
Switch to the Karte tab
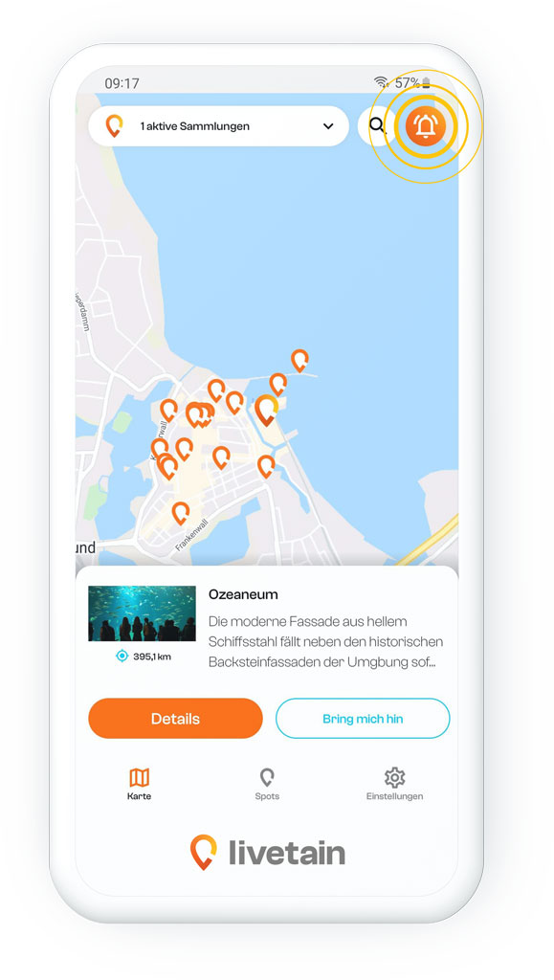click(139, 785)
